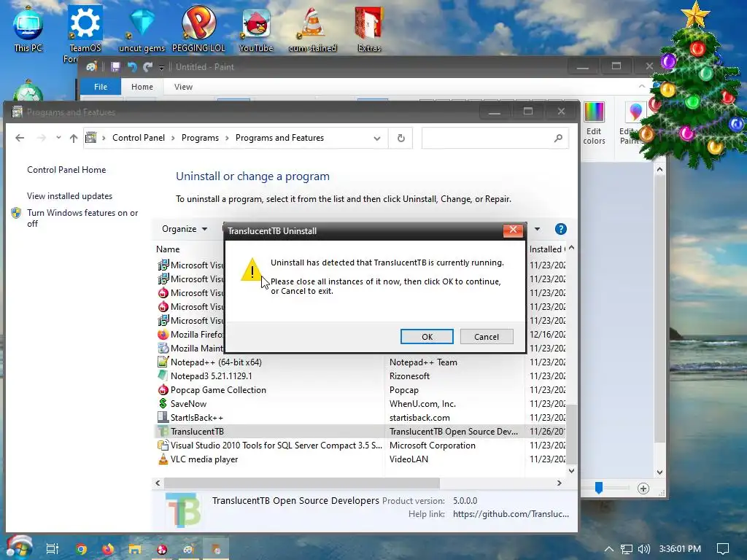Select StartIsBack++ program entry
Screen dimensions: 747x560
(361, 418)
